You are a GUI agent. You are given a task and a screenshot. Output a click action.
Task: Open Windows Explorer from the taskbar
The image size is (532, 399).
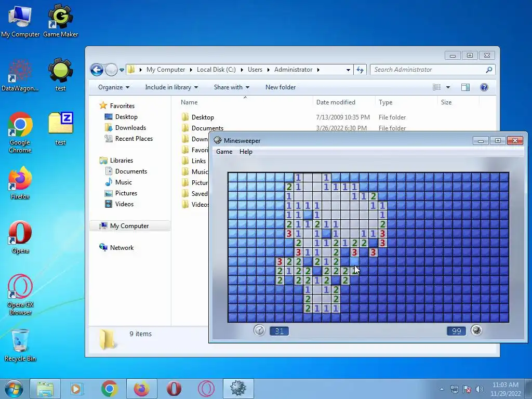pos(45,389)
